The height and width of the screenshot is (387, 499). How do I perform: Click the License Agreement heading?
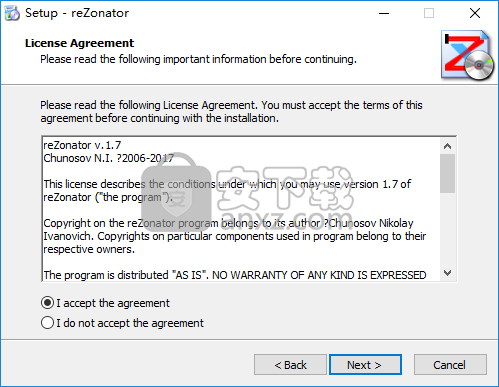pyautogui.click(x=79, y=43)
